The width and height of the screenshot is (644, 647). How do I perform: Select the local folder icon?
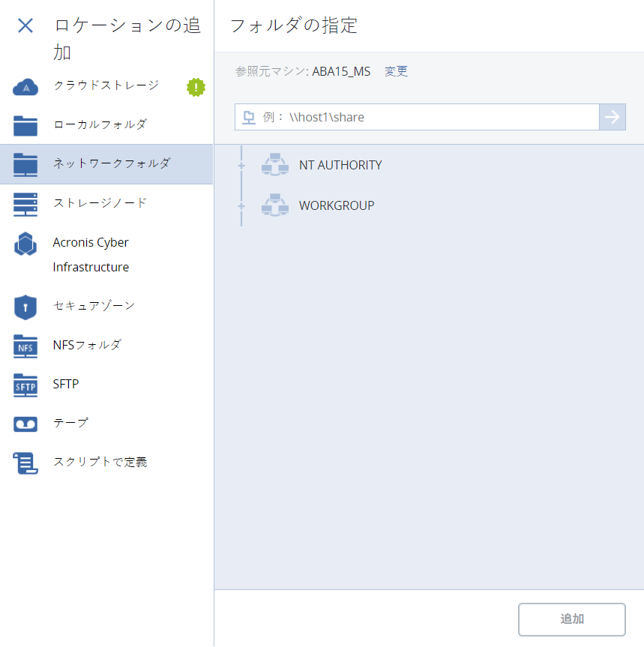point(25,125)
